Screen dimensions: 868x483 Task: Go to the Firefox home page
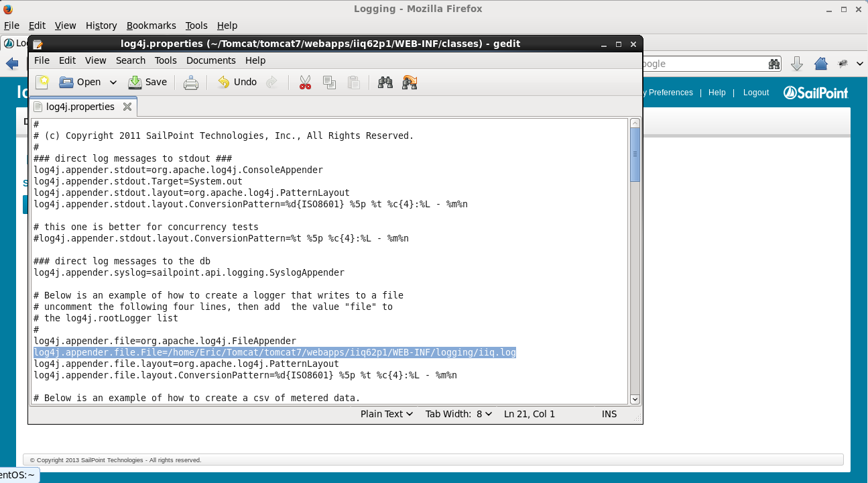click(x=820, y=64)
